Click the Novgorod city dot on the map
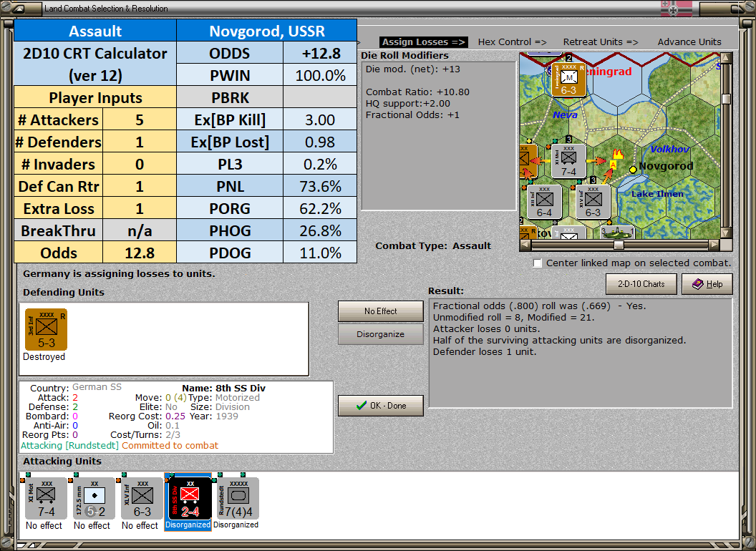 pyautogui.click(x=633, y=169)
